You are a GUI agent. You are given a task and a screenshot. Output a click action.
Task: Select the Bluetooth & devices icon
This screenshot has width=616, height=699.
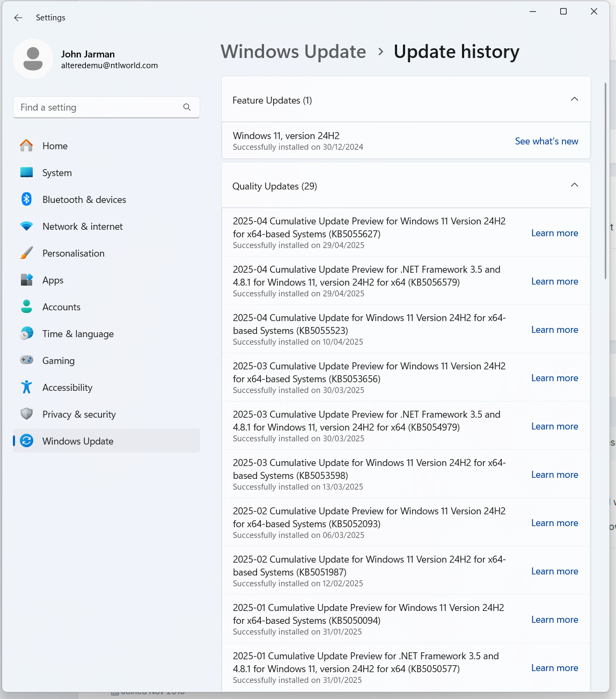(26, 199)
